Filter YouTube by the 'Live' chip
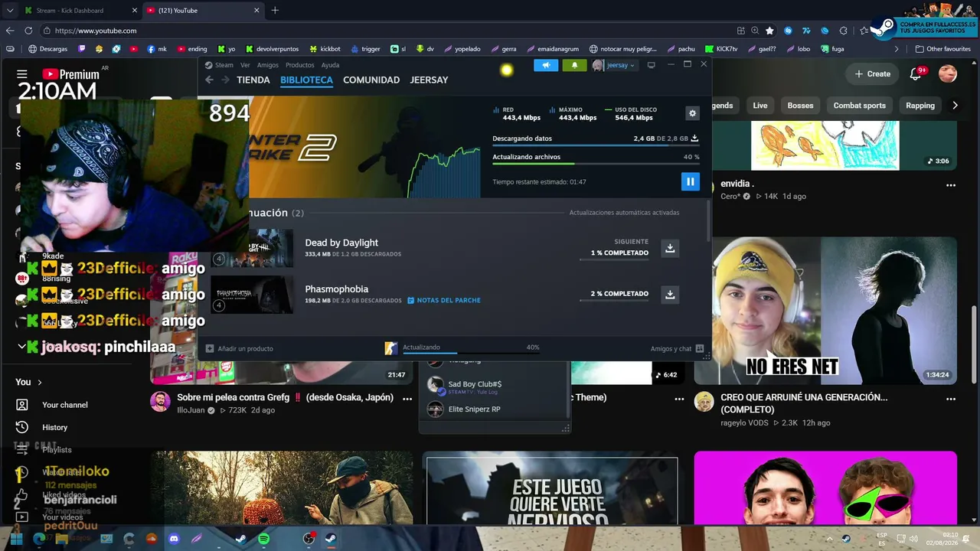This screenshot has width=980, height=551. point(759,106)
